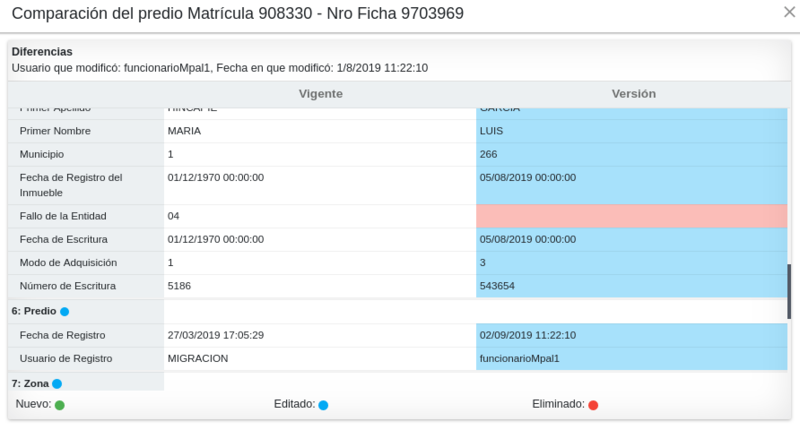Click the MIGRACION value in Vigente column

pos(198,358)
